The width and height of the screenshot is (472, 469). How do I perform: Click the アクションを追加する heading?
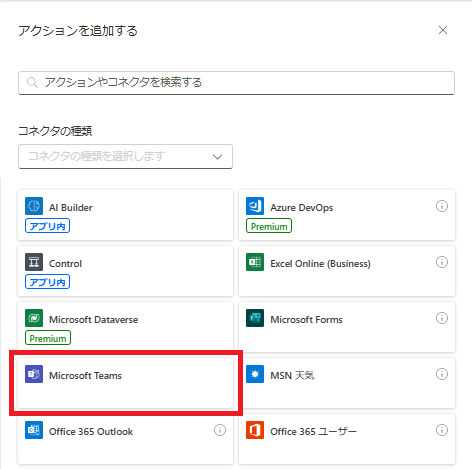78,31
